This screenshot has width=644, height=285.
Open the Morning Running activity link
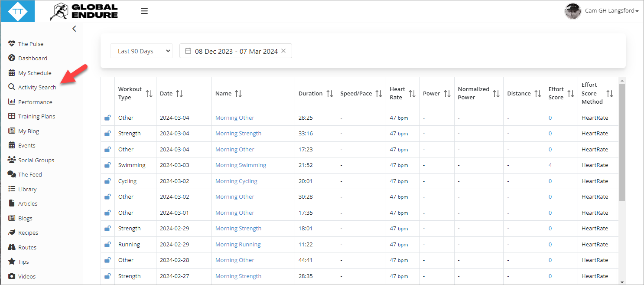click(238, 244)
